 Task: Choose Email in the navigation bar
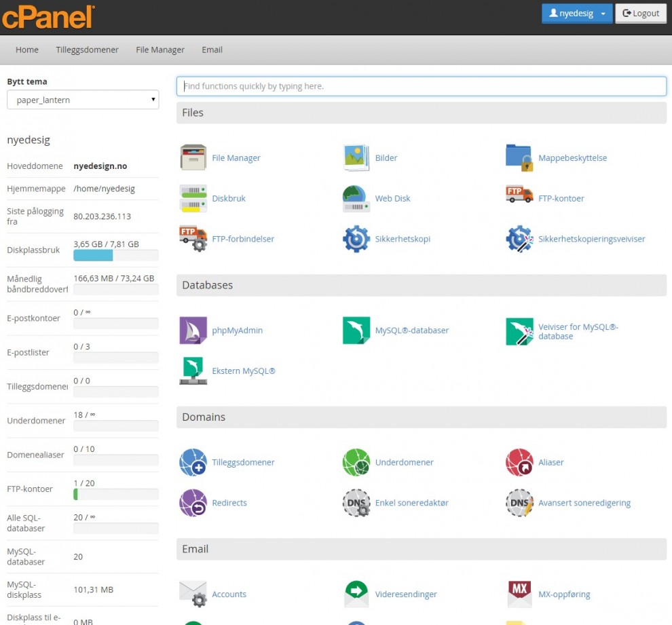click(212, 50)
